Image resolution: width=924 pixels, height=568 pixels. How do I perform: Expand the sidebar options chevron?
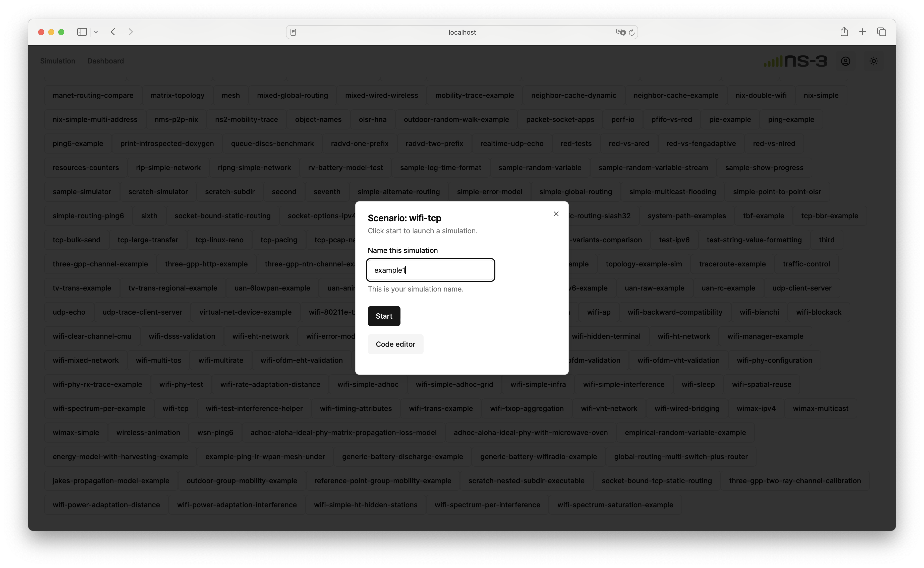click(96, 32)
